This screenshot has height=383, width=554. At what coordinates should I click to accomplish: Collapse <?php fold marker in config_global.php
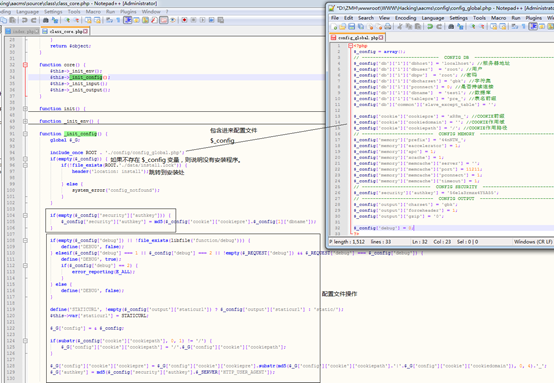pyautogui.click(x=350, y=46)
